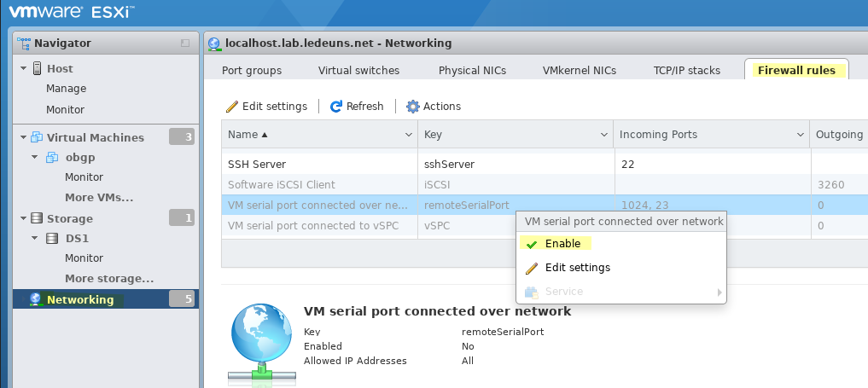Click the Virtual Machines icon in Navigator
Screen dimensions: 868x388
click(x=37, y=137)
